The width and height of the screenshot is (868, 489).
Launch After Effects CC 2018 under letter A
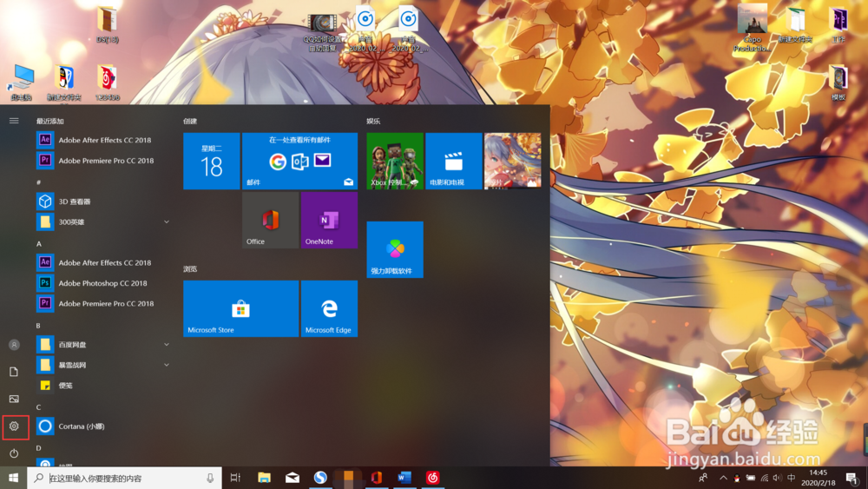[x=103, y=262]
